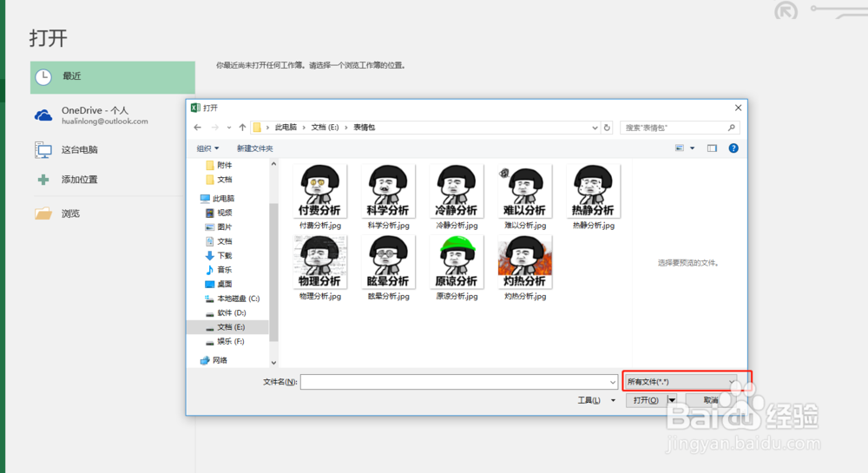The width and height of the screenshot is (868, 473).
Task: Go back with dialog's left arrow
Action: (x=198, y=128)
